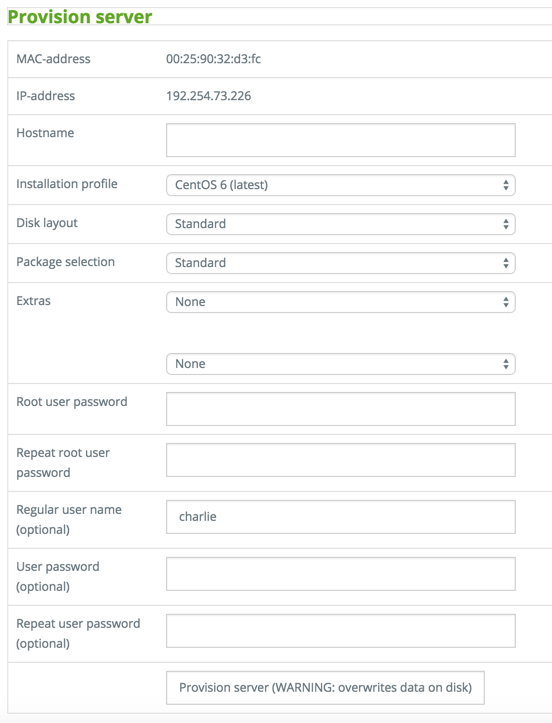This screenshot has width=552, height=723.
Task: Click the MAC-address value 00:25:90:32:d3:fc
Action: pos(214,59)
